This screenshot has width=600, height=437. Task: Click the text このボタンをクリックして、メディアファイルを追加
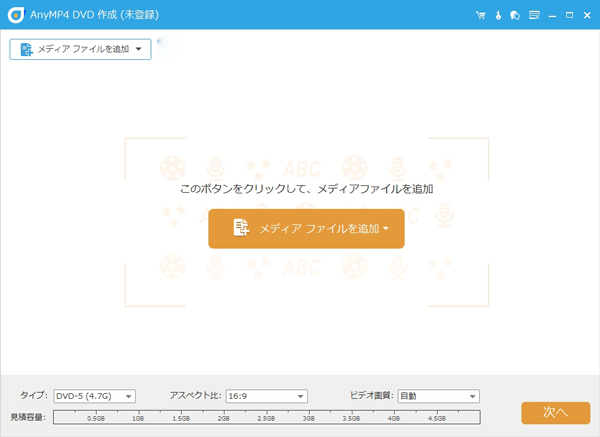307,189
